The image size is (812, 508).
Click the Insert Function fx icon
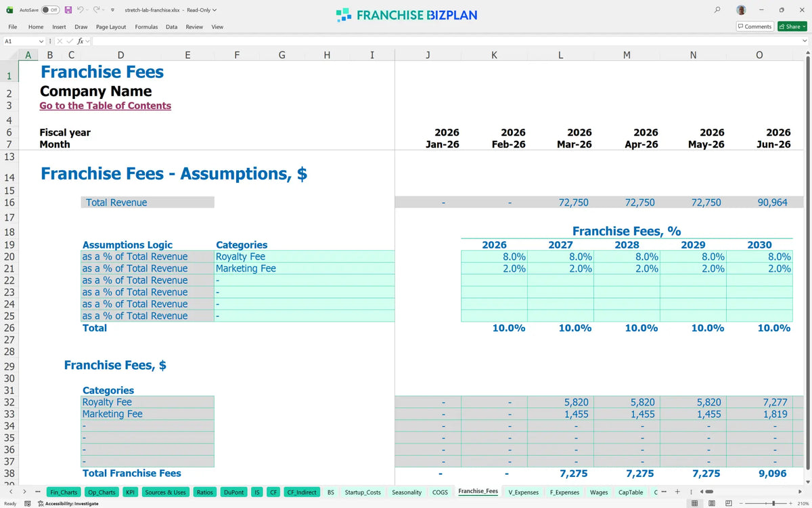pyautogui.click(x=80, y=41)
